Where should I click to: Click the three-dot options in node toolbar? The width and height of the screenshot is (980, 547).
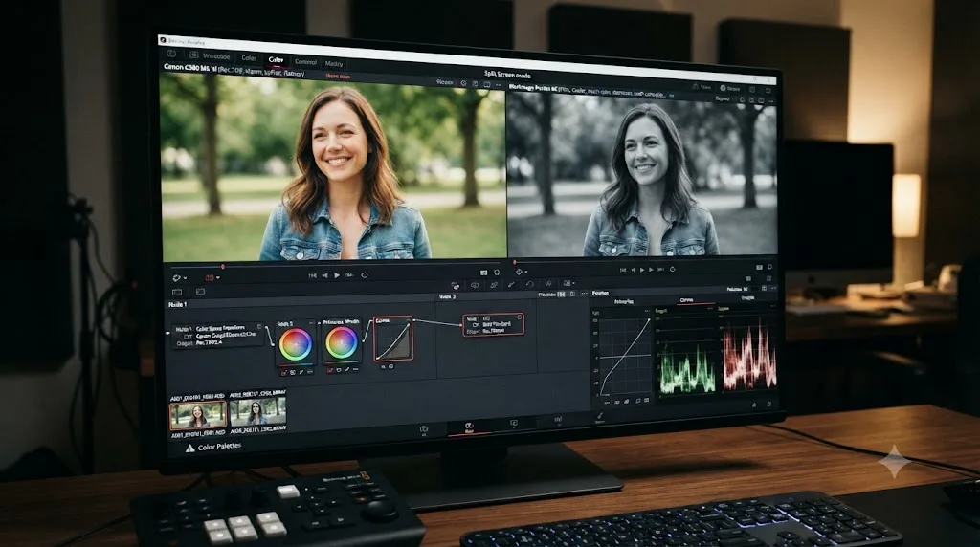pyautogui.click(x=584, y=293)
